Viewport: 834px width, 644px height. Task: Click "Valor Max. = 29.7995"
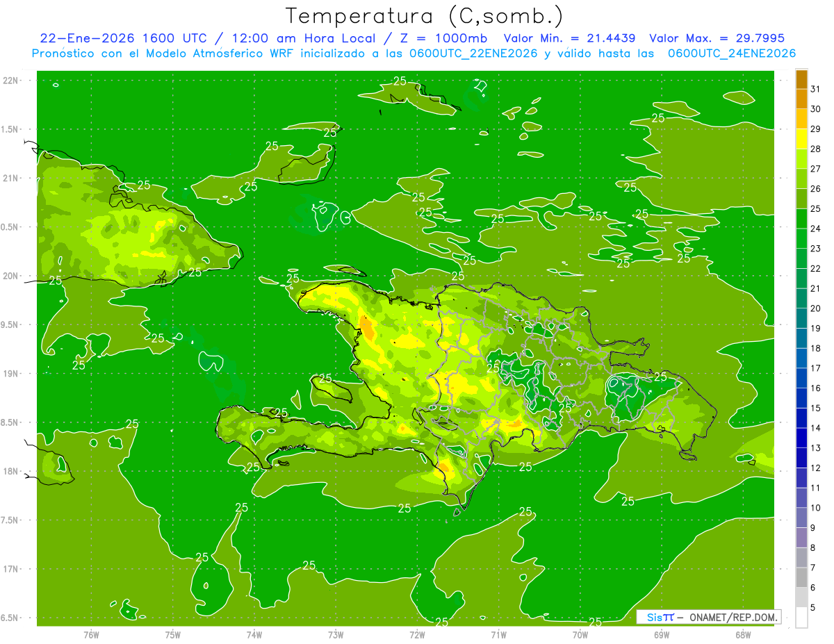(x=717, y=38)
